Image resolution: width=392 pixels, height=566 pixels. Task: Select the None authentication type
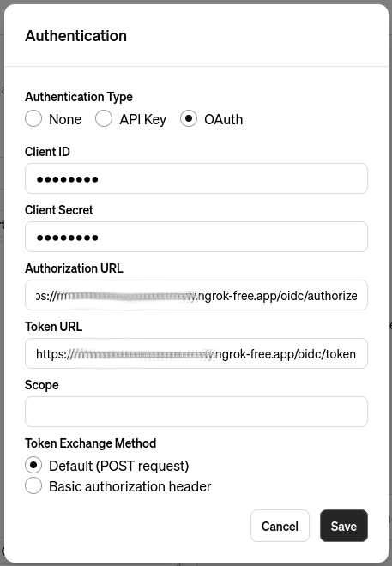(x=33, y=118)
